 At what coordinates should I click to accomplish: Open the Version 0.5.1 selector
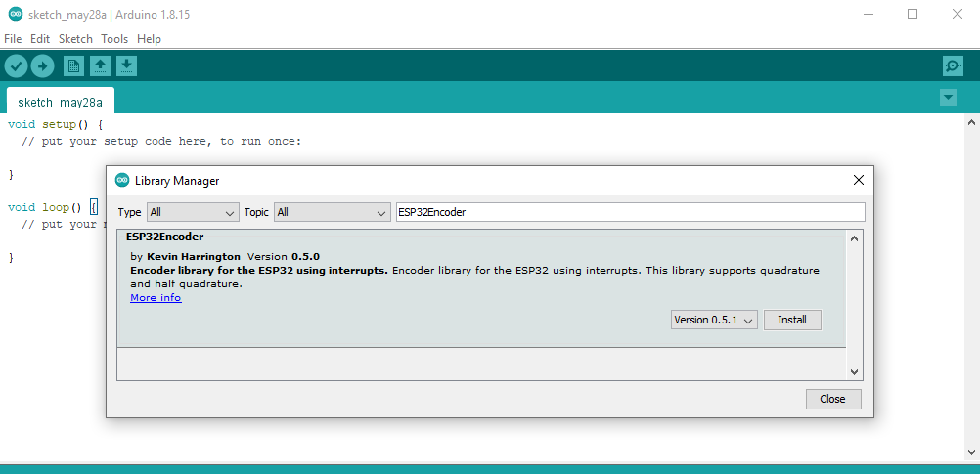[714, 320]
